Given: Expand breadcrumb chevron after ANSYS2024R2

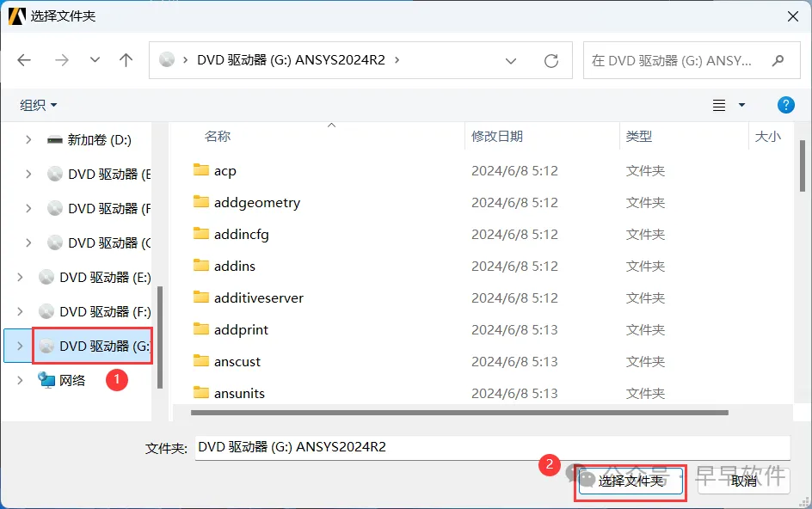Looking at the screenshot, I should 397,60.
